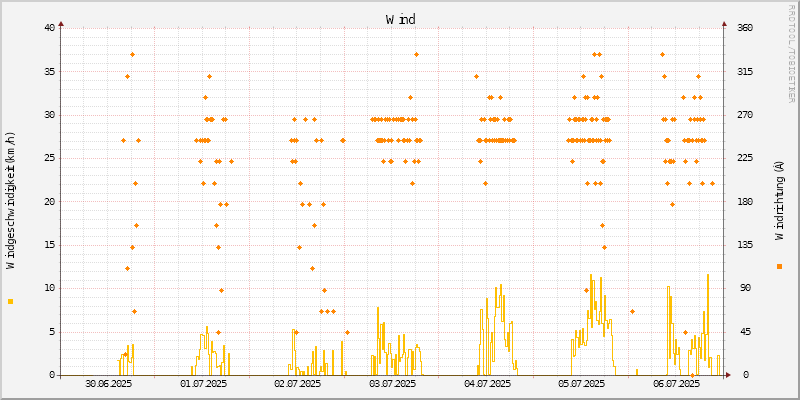
Task: Select the 06.07.2025 date label
Action: point(676,384)
